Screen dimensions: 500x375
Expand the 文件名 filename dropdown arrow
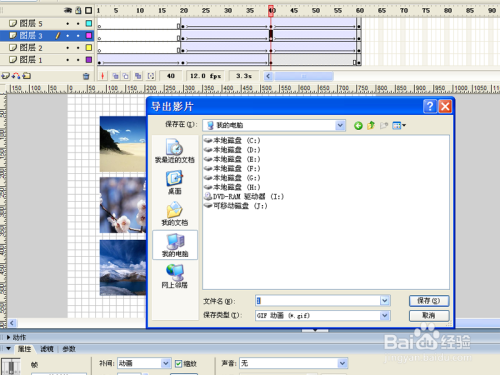(x=385, y=301)
